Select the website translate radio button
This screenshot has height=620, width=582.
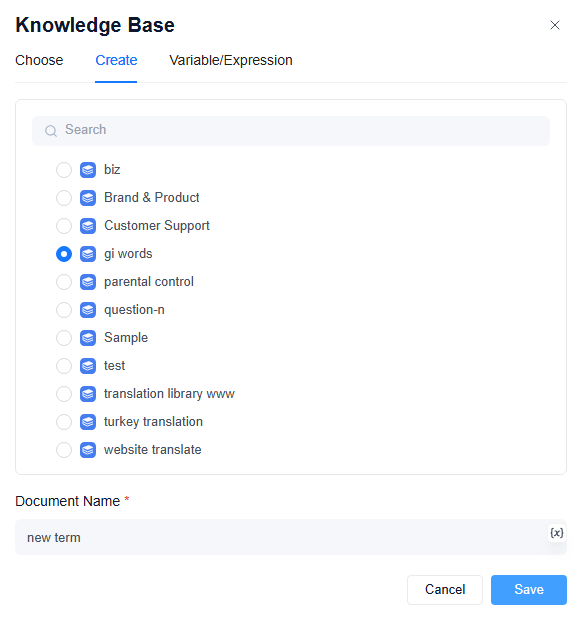tap(64, 450)
